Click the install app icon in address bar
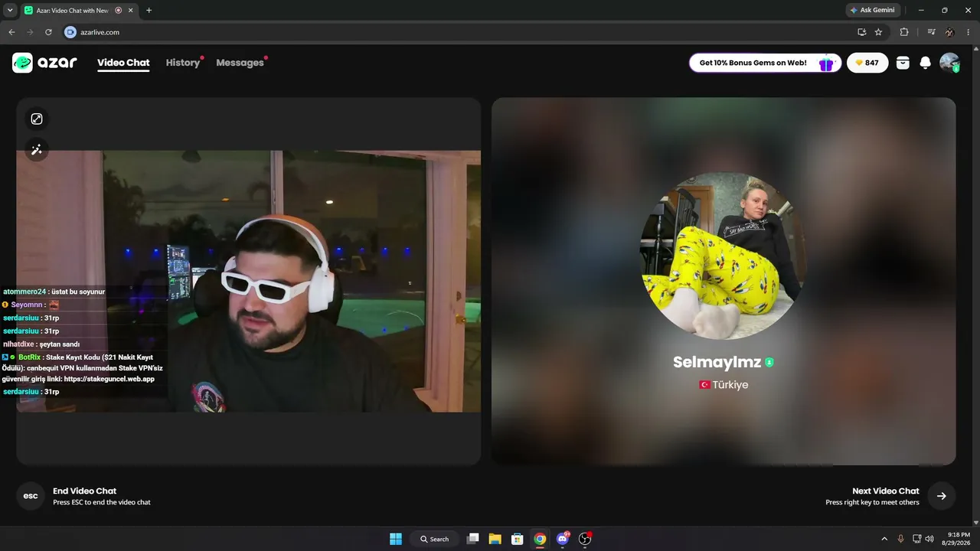The height and width of the screenshot is (551, 980). (x=861, y=32)
